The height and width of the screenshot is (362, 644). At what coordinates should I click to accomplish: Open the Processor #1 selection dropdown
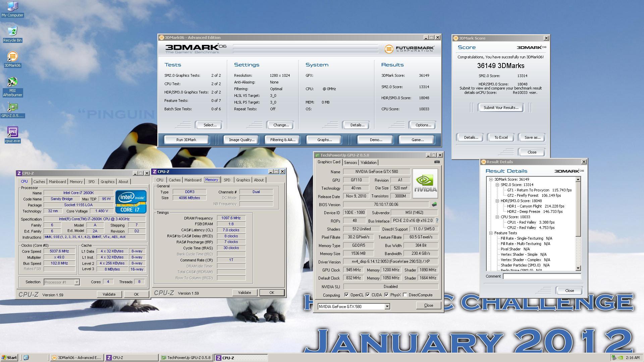77,282
